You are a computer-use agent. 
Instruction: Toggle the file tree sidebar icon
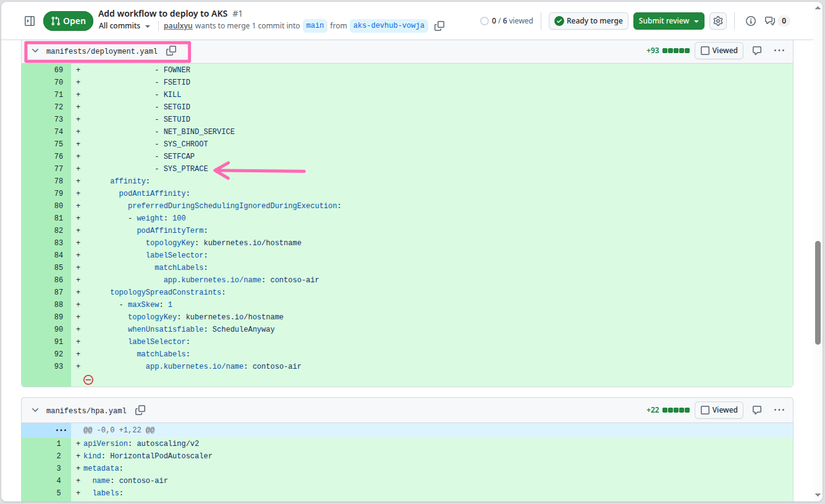pos(30,21)
